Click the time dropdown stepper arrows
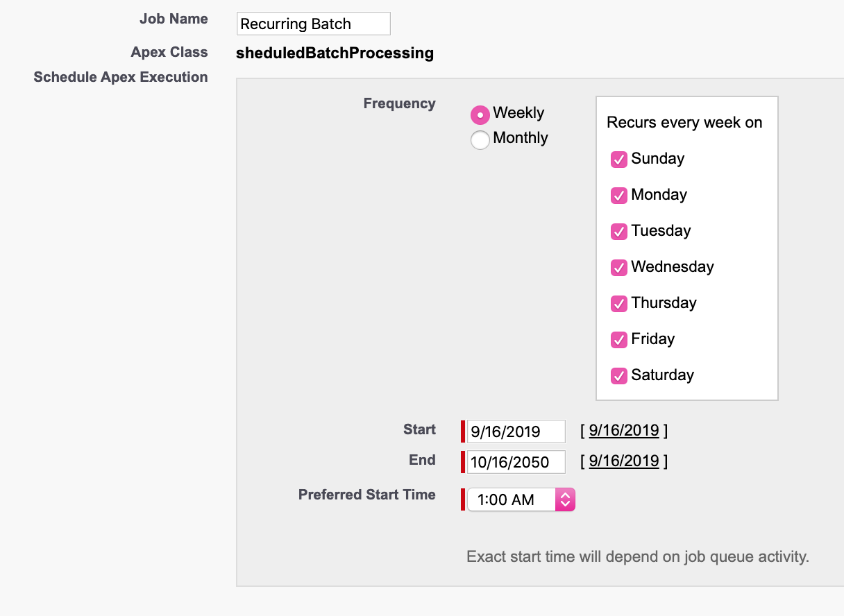This screenshot has height=616, width=844. 566,499
